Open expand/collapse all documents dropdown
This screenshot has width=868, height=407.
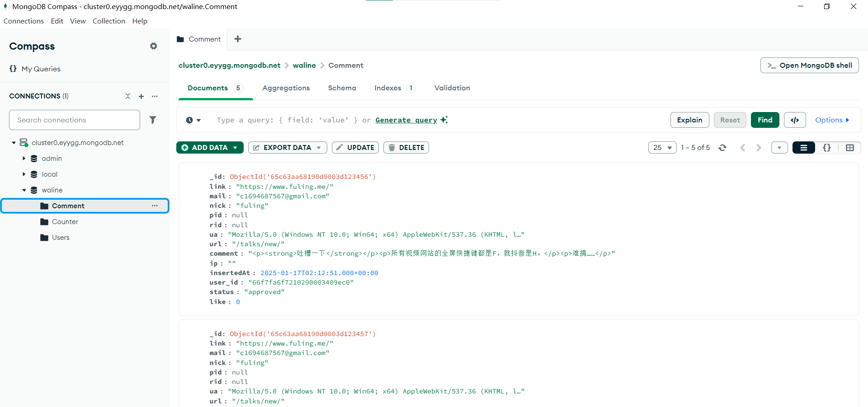(x=779, y=148)
